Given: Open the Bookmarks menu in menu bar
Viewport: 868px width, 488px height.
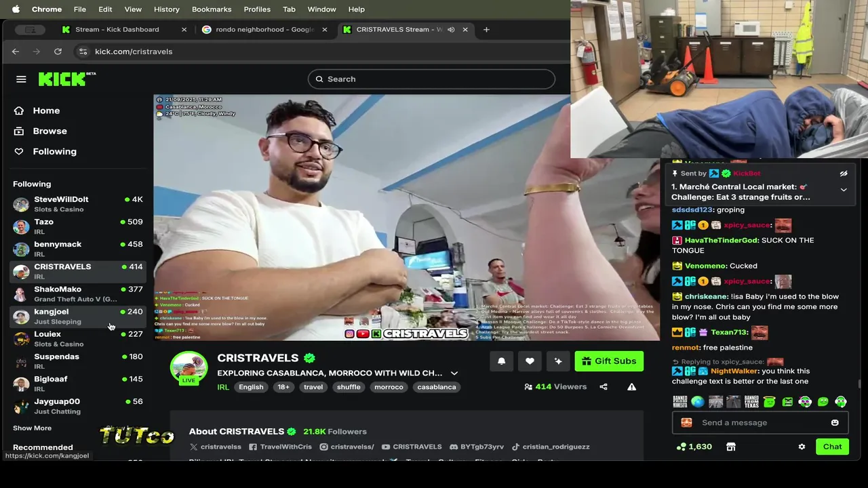Looking at the screenshot, I should [212, 9].
